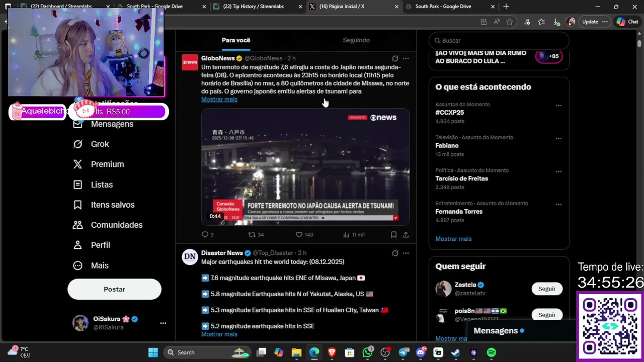Open the +85 live space badge
Screen dimensions: 644x362
coord(549,56)
